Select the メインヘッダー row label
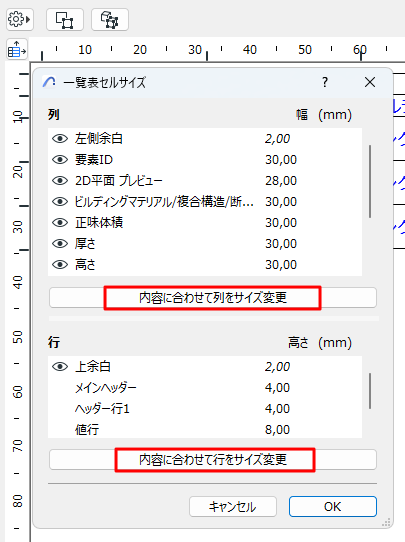 (x=106, y=387)
